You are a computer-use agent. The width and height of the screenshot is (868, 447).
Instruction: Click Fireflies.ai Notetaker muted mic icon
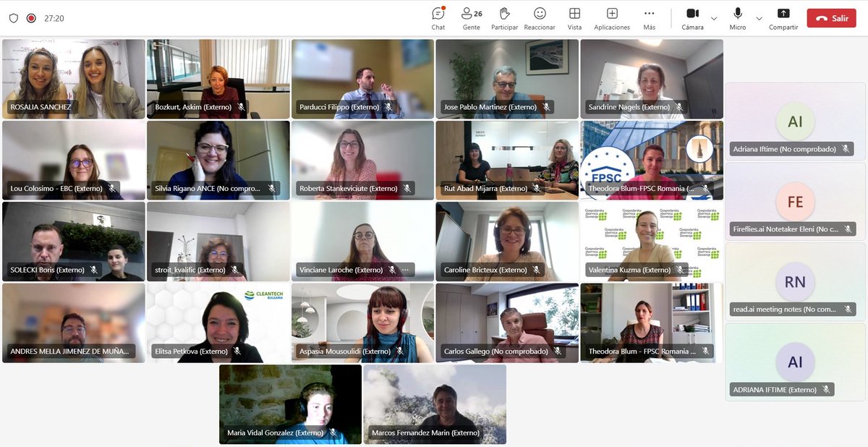coord(848,229)
